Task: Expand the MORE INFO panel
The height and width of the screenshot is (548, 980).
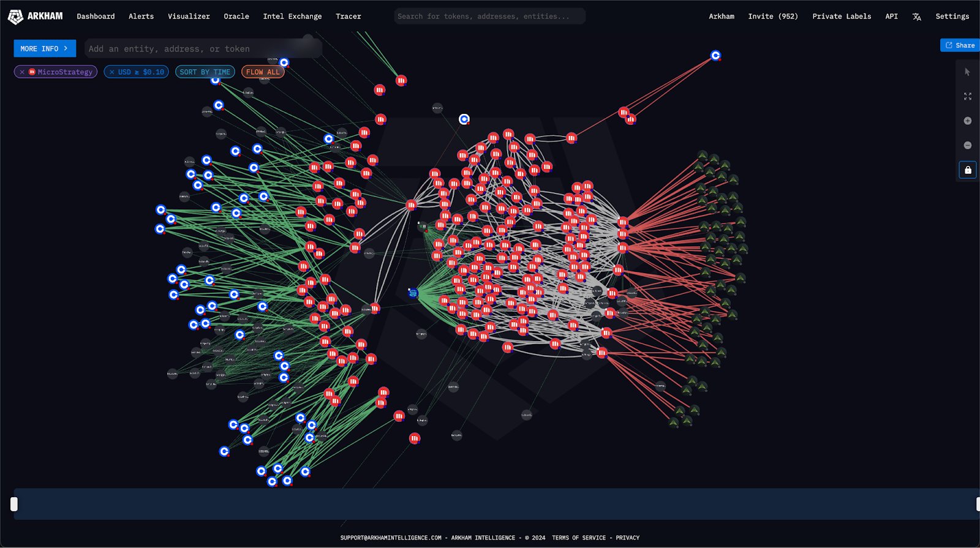Action: click(45, 48)
